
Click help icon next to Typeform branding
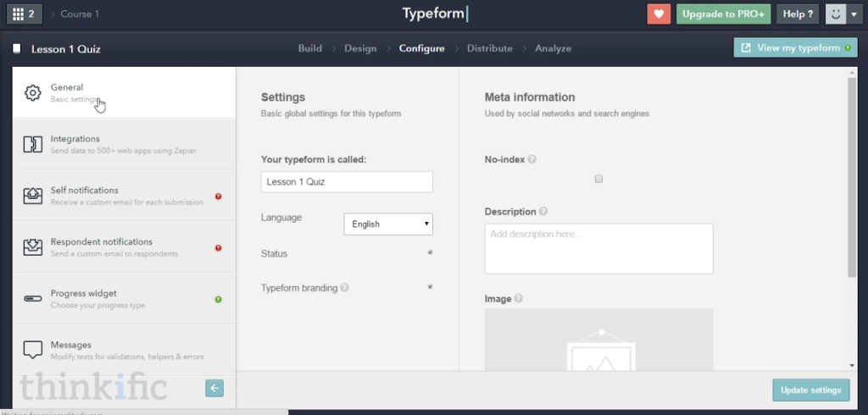(x=344, y=288)
